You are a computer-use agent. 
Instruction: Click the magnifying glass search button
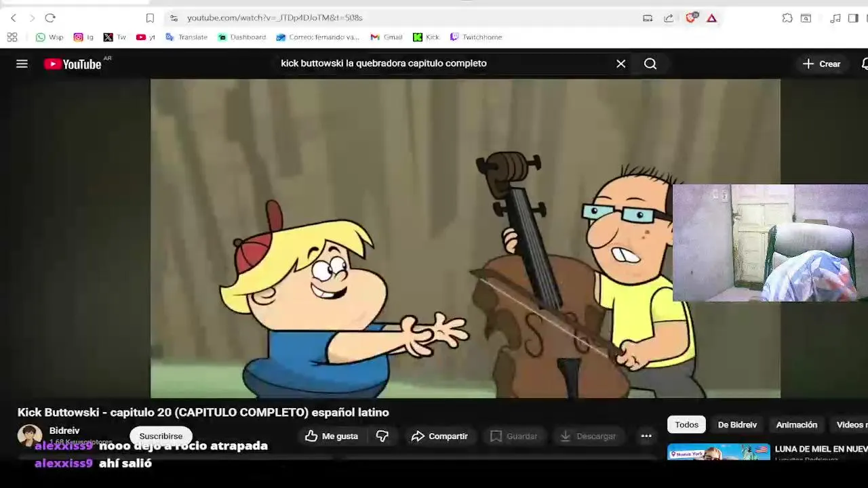[650, 64]
